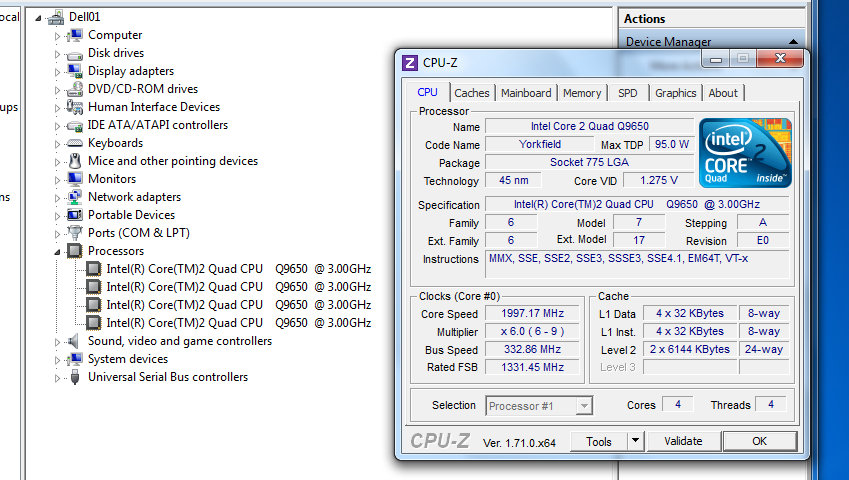
Task: Switch to the Mainboard tab
Action: [526, 93]
